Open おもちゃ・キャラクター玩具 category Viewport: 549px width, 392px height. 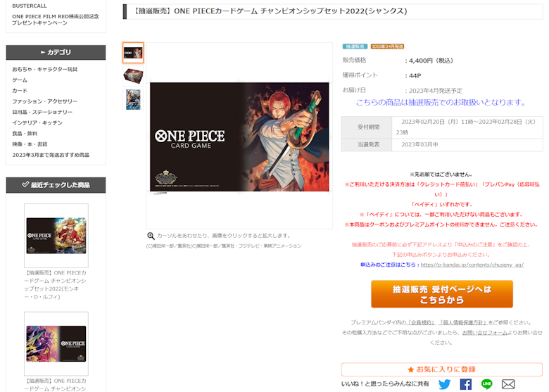(x=45, y=70)
